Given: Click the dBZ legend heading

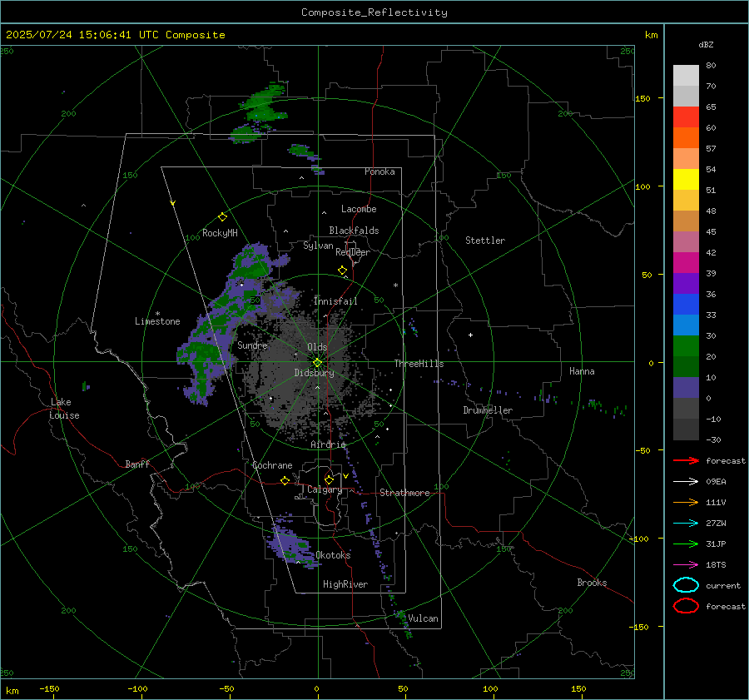Looking at the screenshot, I should 706,45.
